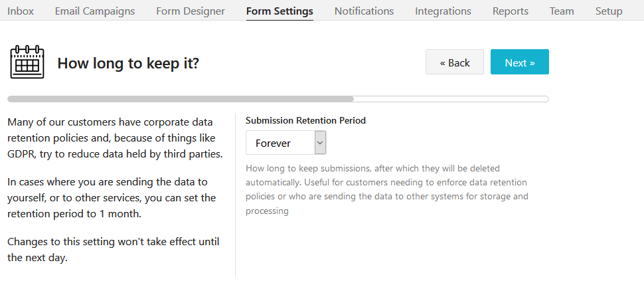Click the Next » button
The image size is (644, 297).
pos(519,62)
